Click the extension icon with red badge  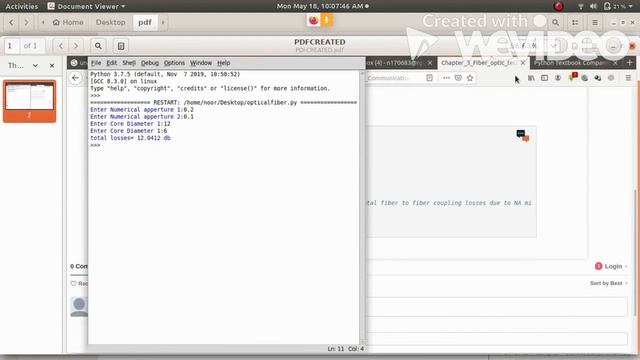(x=572, y=77)
